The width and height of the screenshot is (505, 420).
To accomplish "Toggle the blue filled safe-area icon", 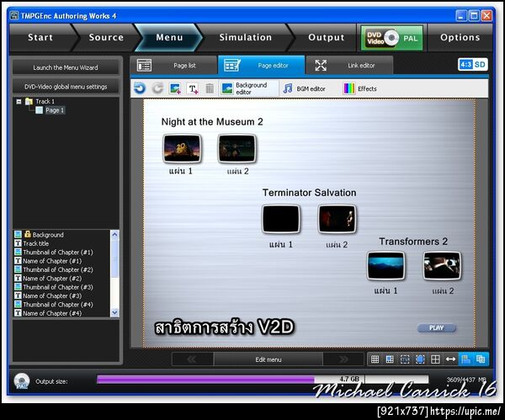I will pyautogui.click(x=420, y=359).
